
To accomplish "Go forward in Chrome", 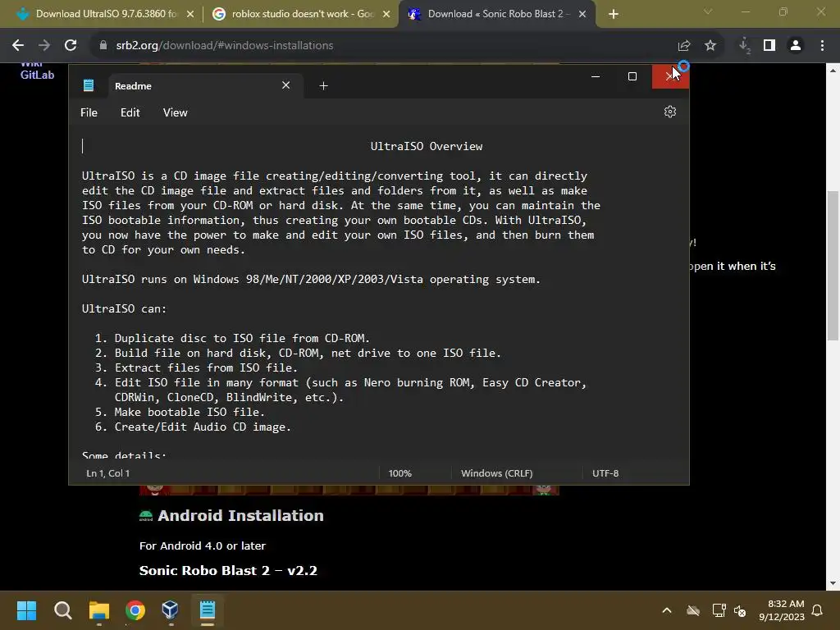I will 44,46.
